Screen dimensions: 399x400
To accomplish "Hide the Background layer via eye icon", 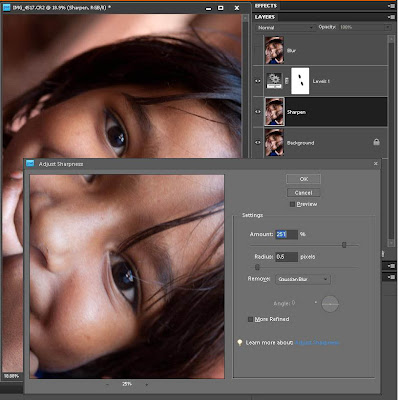I will click(258, 142).
